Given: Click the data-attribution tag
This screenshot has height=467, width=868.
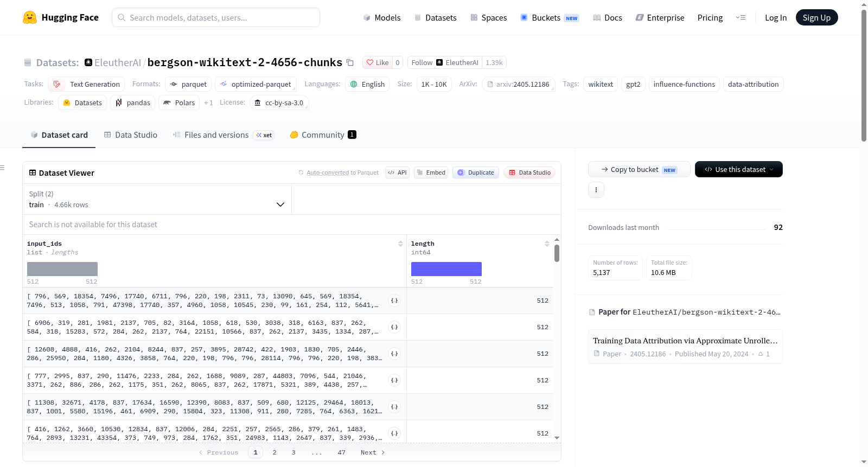Looking at the screenshot, I should click(753, 84).
